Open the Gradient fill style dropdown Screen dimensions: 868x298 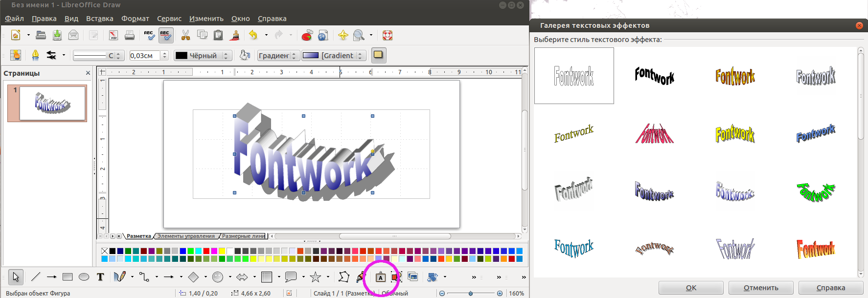334,56
